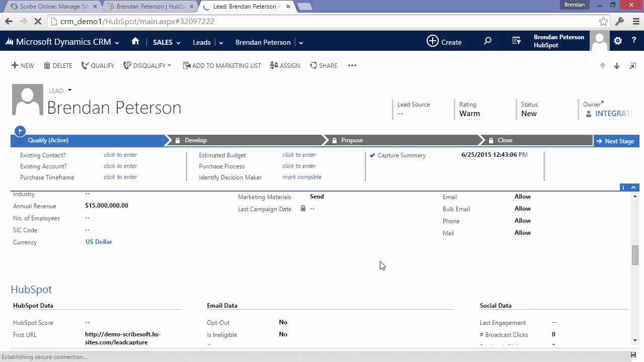Click the lock icon beside Last Campaign Date
Screen dimensions: 644x362
pos(303,208)
